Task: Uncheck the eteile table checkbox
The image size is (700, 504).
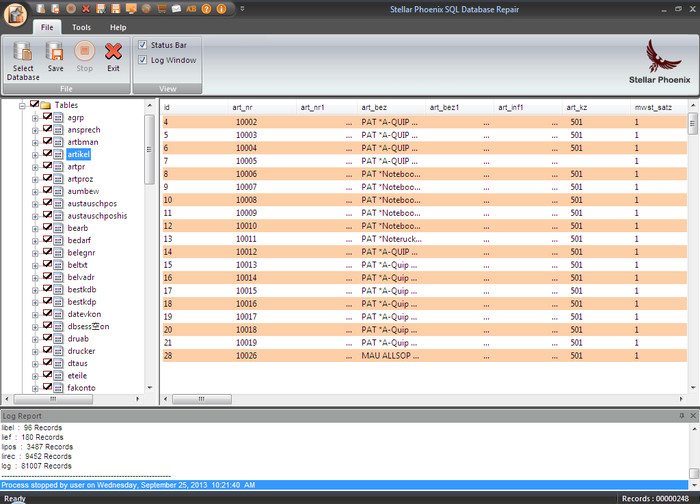Action: (47, 374)
